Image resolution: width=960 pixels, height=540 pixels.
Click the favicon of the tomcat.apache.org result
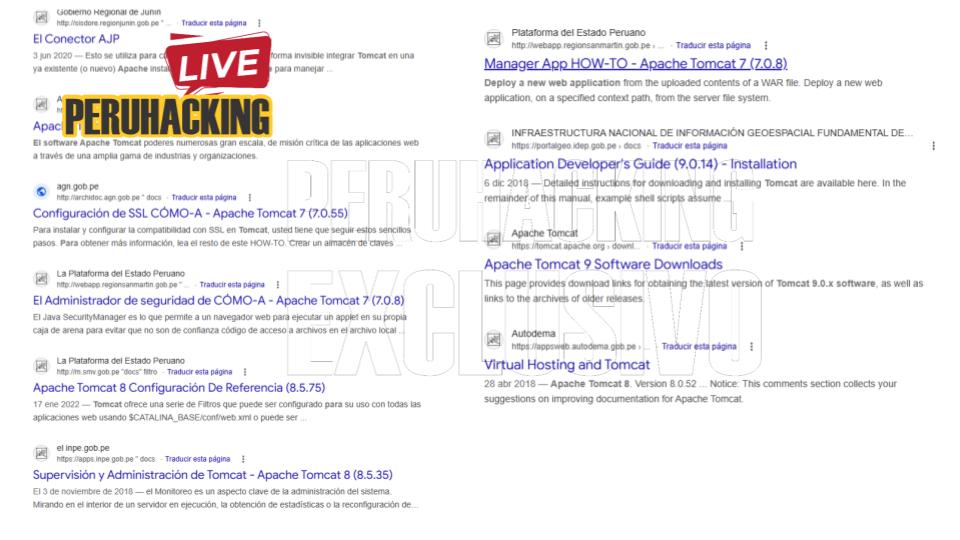click(493, 239)
